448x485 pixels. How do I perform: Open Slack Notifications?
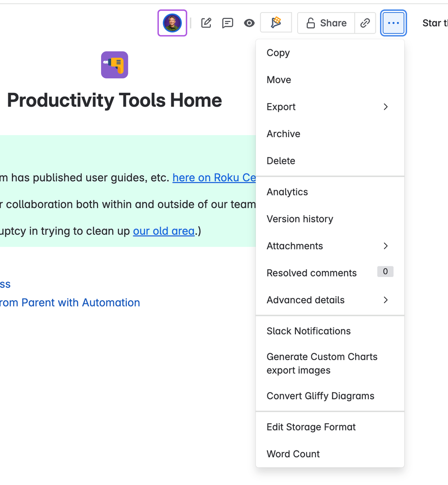pos(330,331)
